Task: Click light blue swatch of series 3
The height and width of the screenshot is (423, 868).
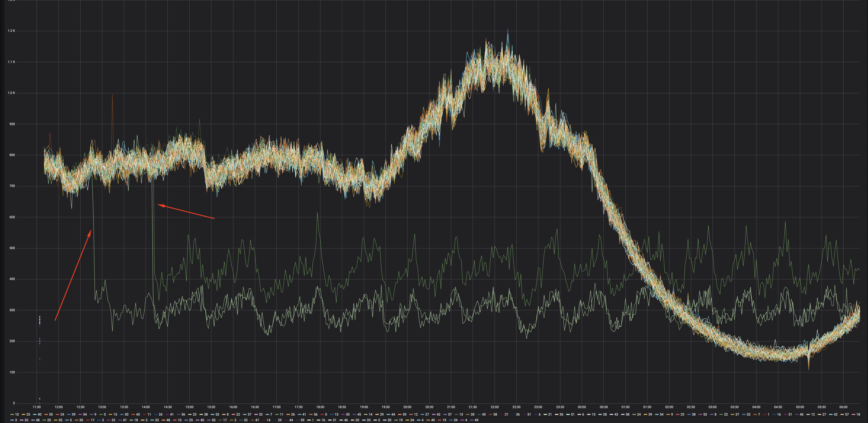Action: [12, 420]
